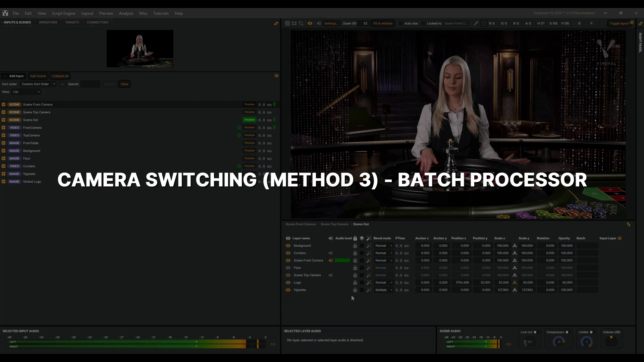Screen dimensions: 644x362
Task: Click the color picker eyedropper icon
Action: click(476, 23)
